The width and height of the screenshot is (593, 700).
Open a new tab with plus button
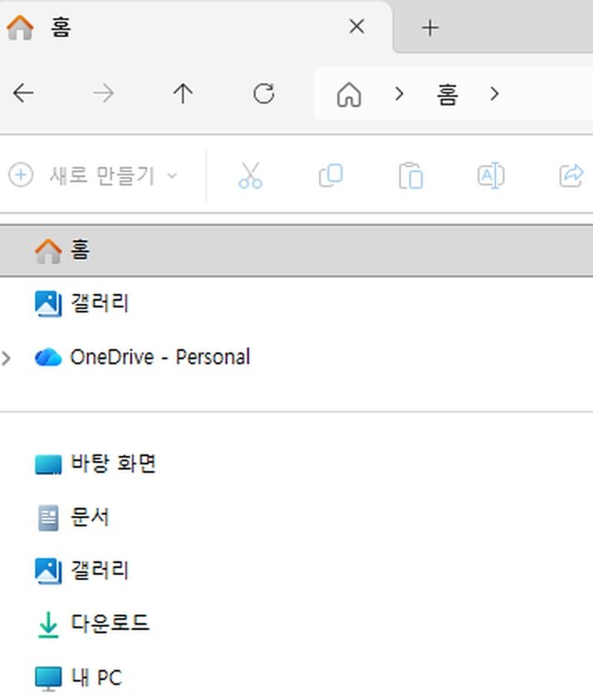click(x=430, y=28)
